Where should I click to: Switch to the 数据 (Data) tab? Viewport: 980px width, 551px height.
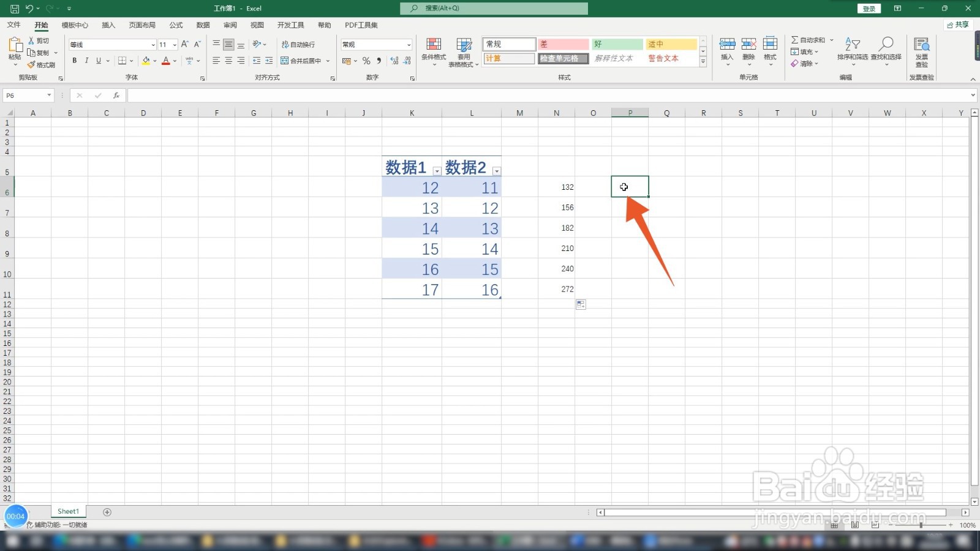(203, 25)
